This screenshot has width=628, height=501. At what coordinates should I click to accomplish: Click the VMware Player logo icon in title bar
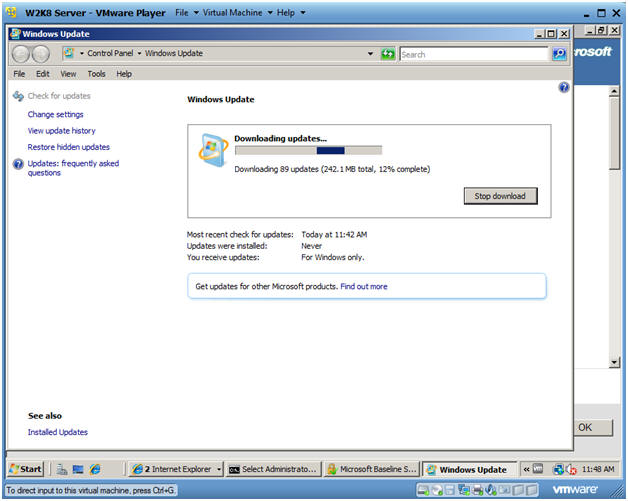[x=11, y=12]
